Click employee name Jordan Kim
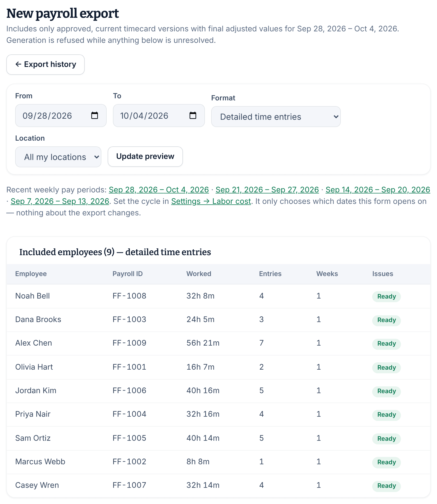This screenshot has width=437, height=504. click(36, 391)
